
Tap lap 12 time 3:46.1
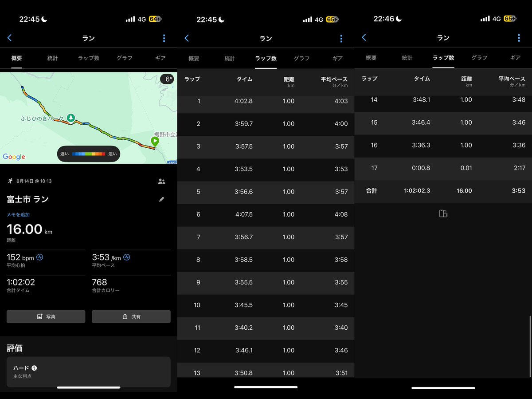(x=244, y=350)
